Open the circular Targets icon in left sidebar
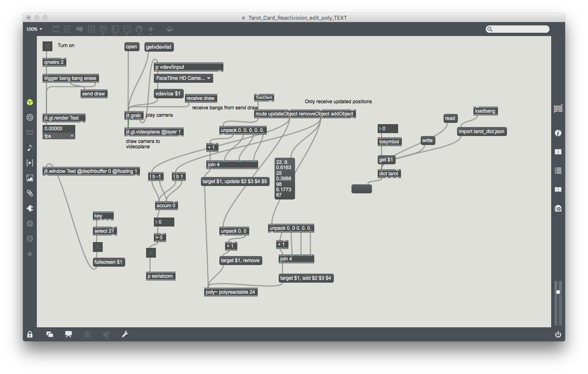This screenshot has width=588, height=374. 30,117
